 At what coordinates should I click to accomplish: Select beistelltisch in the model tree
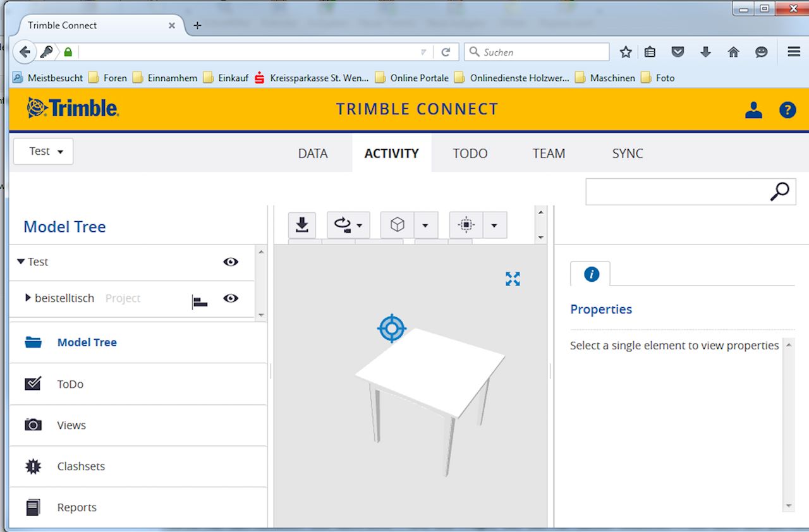(x=64, y=298)
